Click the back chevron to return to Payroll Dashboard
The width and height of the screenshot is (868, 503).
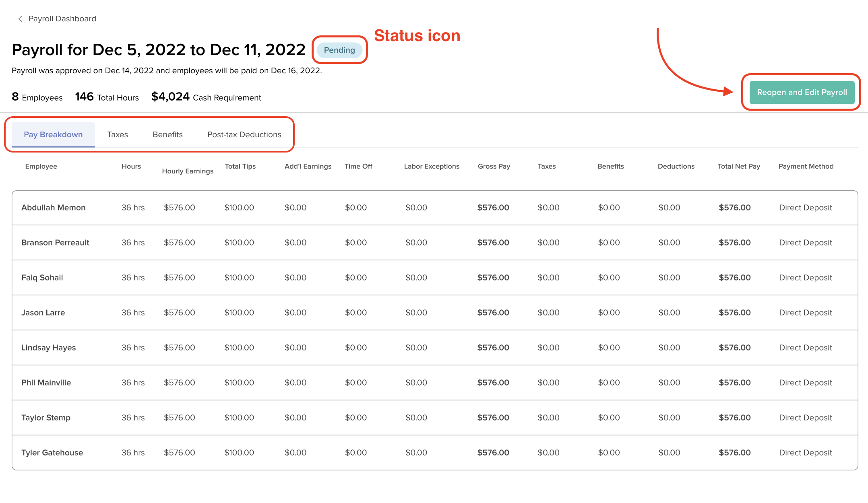[19, 19]
